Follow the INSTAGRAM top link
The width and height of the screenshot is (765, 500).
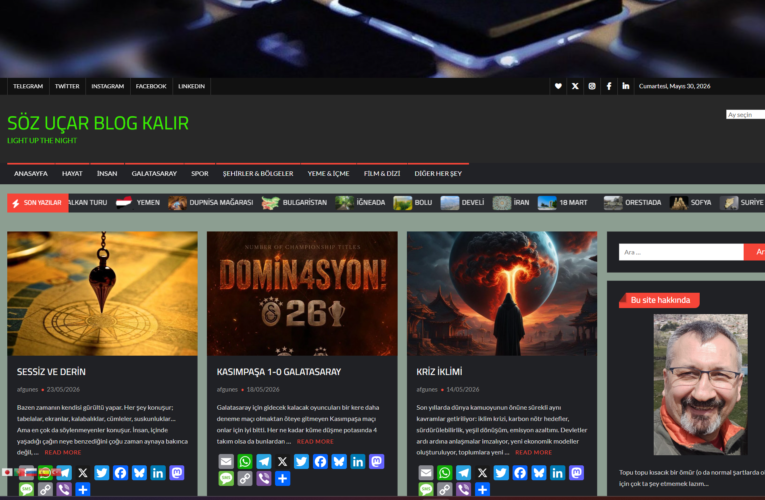[x=108, y=86]
